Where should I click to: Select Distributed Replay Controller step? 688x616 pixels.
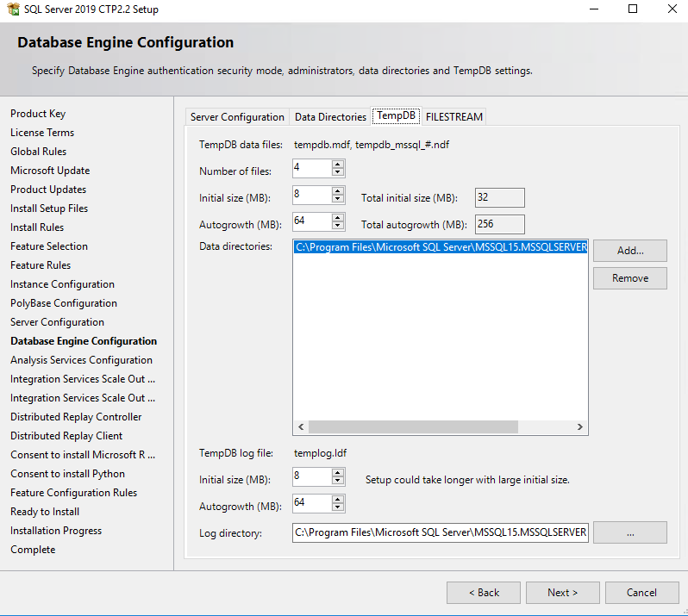click(x=77, y=417)
